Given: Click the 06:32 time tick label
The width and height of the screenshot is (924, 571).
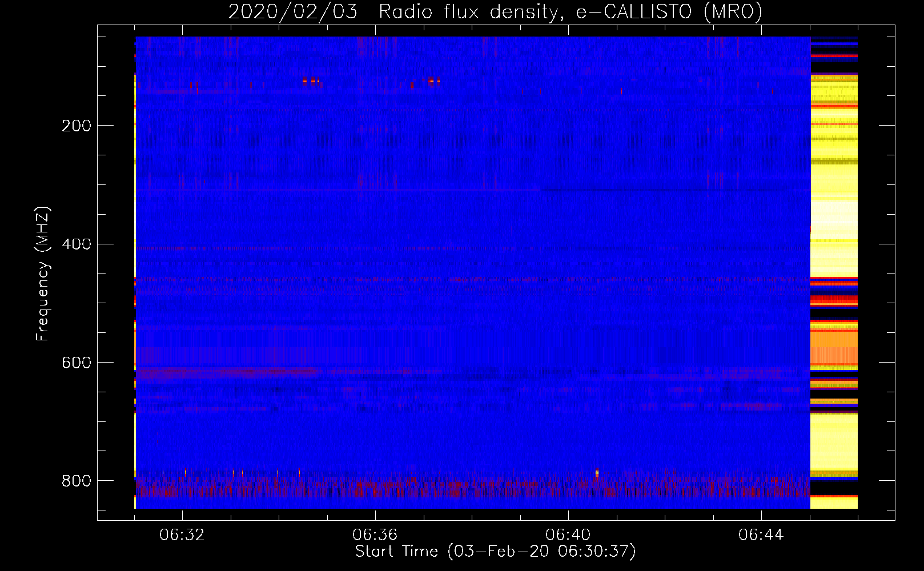Looking at the screenshot, I should point(182,535).
